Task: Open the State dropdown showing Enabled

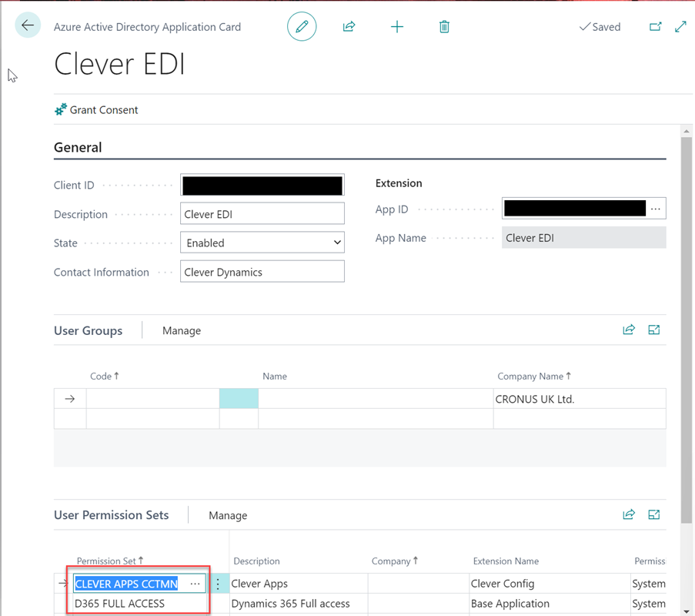Action: pos(337,242)
